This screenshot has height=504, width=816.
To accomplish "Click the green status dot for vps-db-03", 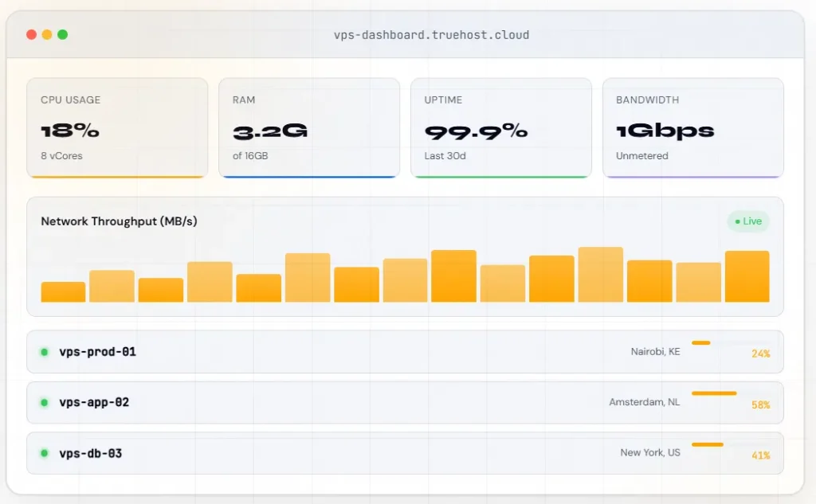I will (45, 453).
